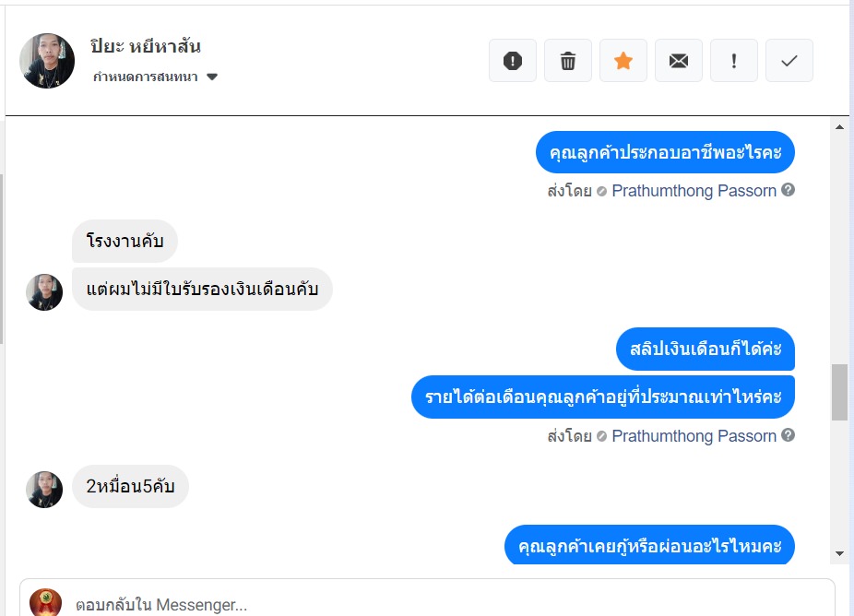The height and width of the screenshot is (616, 854).
Task: Open ปิยะ หยีหาสัน profile photo in header
Action: pos(47,61)
